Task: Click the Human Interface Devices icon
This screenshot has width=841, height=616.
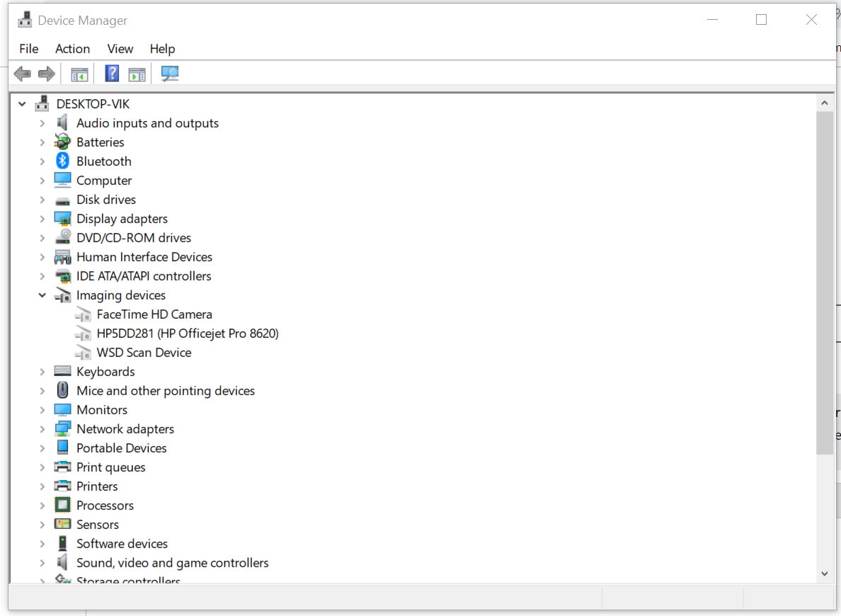Action: pos(62,257)
